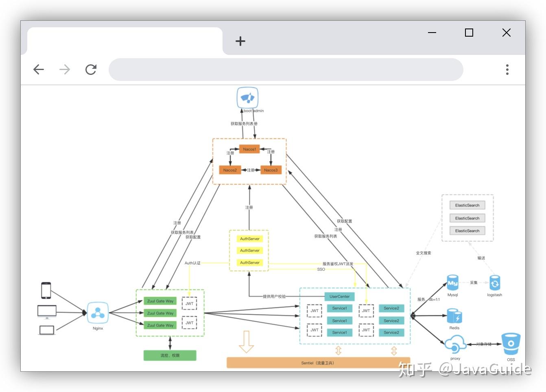The width and height of the screenshot is (546, 392).
Task: Click the desktop monitor icon on the left
Action: click(x=46, y=310)
